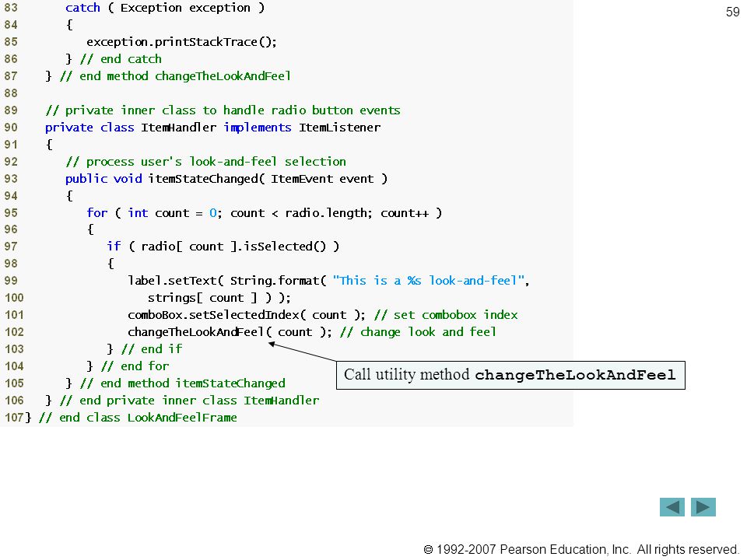
Task: Click comment 'end class LookAndFeelFrame'
Action: tap(138, 418)
